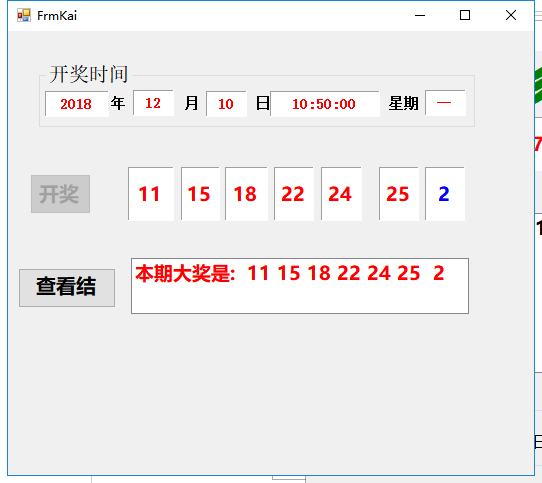
Task: Click the 本期大奖是 results text box
Action: pos(300,286)
